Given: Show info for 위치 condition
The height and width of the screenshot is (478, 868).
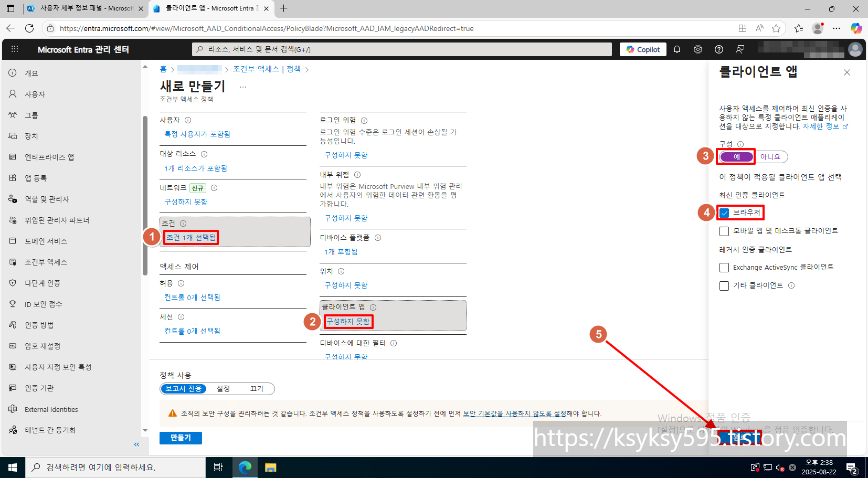Looking at the screenshot, I should [341, 271].
